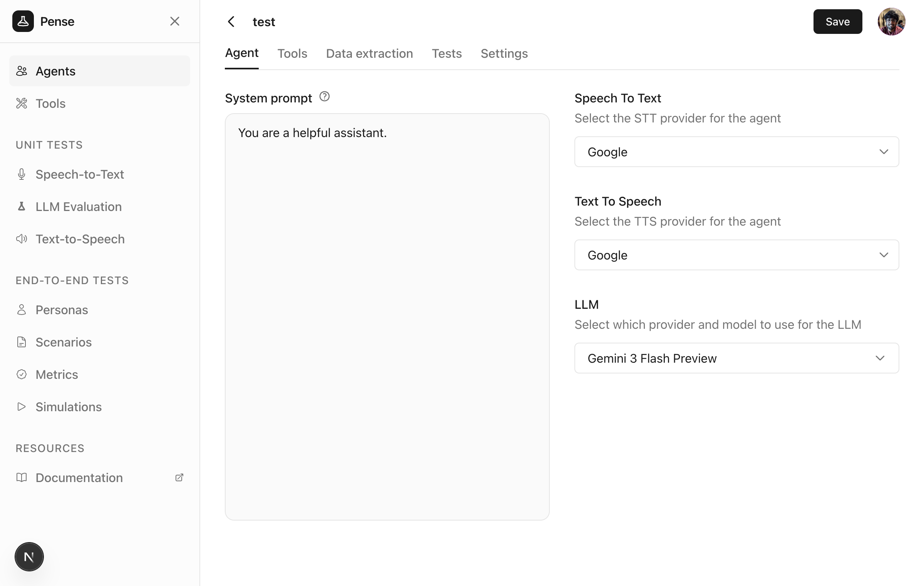
Task: Click the back arrow beside test
Action: click(231, 22)
